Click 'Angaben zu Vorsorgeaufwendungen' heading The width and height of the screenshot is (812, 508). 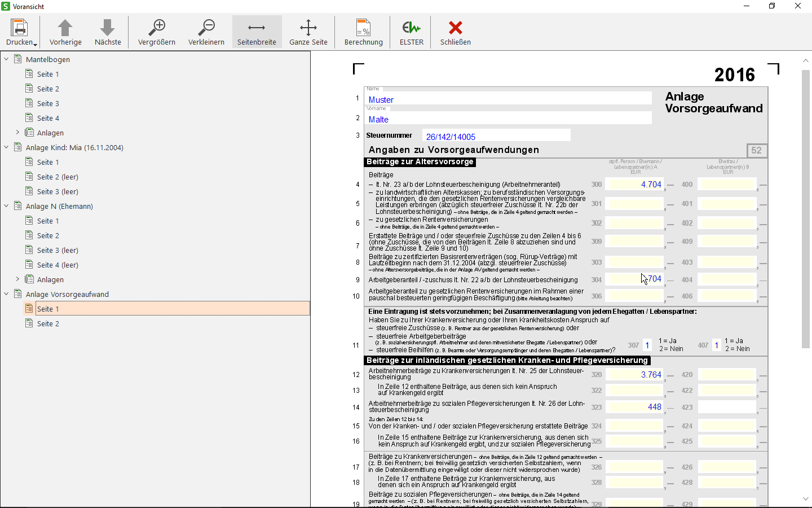coord(454,150)
